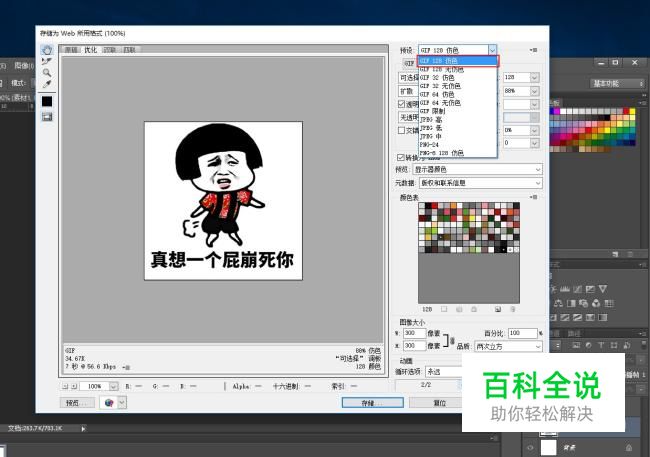Viewport: 650px width, 457px height.
Task: Toggle the convert to sRGB checkbox
Action: pos(400,158)
